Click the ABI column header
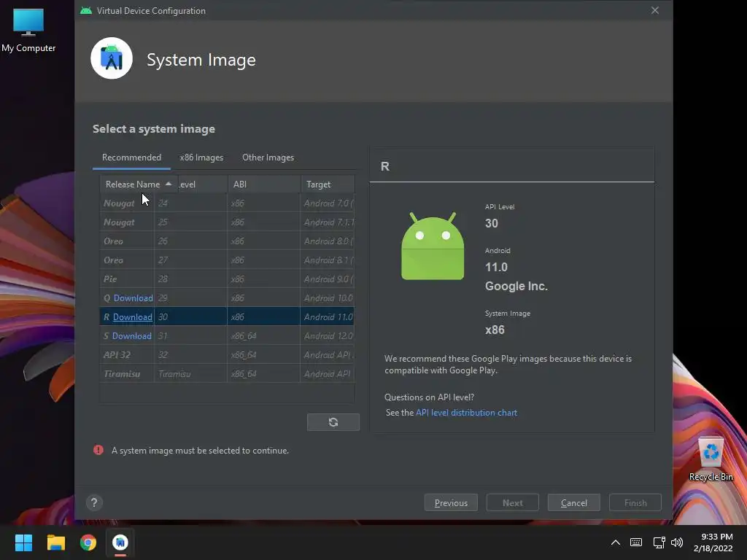Viewport: 747px width, 560px height. click(x=264, y=184)
